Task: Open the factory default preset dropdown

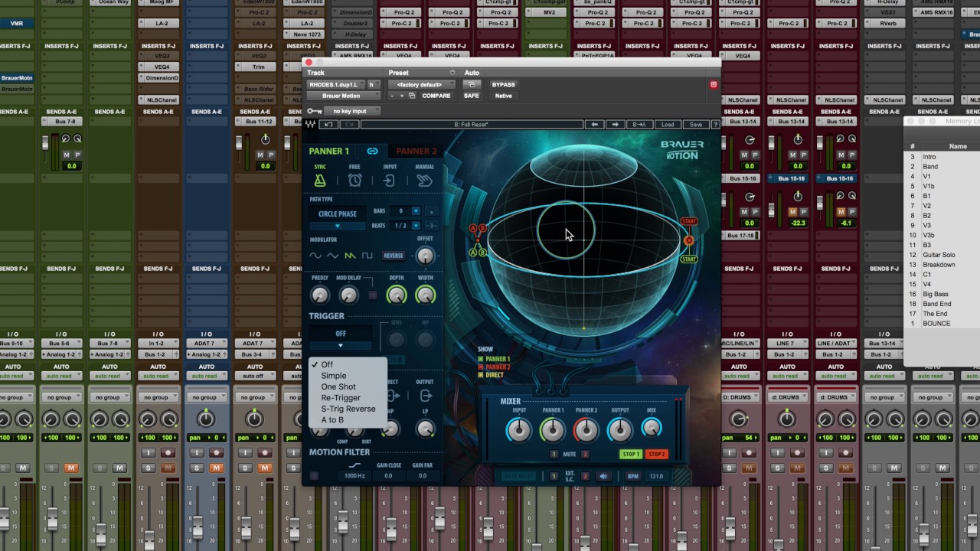Action: (x=421, y=84)
